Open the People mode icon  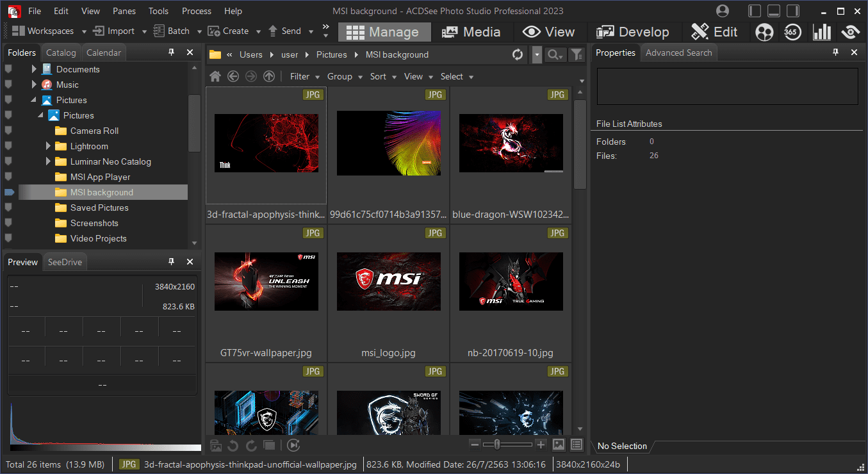coord(764,32)
